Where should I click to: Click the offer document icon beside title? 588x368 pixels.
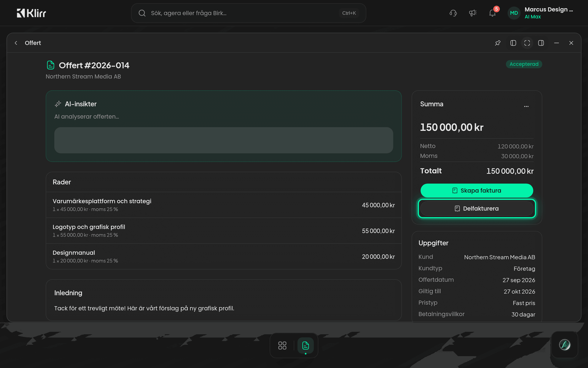50,65
